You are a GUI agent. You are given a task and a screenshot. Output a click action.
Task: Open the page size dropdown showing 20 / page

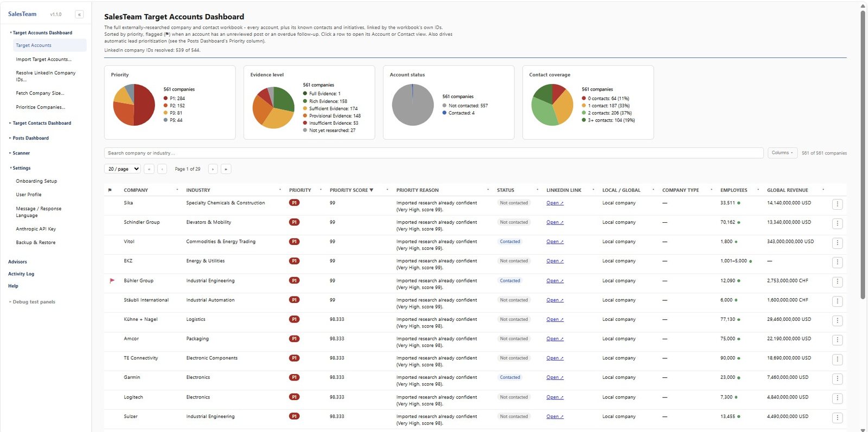(122, 169)
